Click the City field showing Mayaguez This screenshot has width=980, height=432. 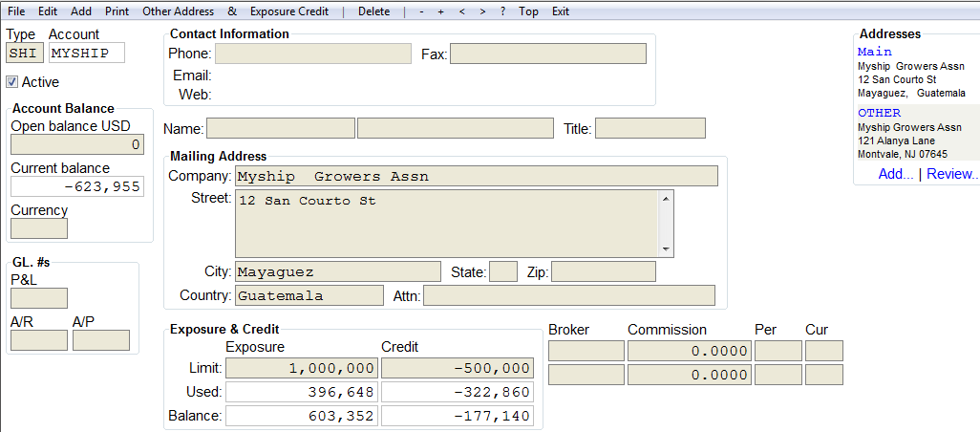point(337,272)
